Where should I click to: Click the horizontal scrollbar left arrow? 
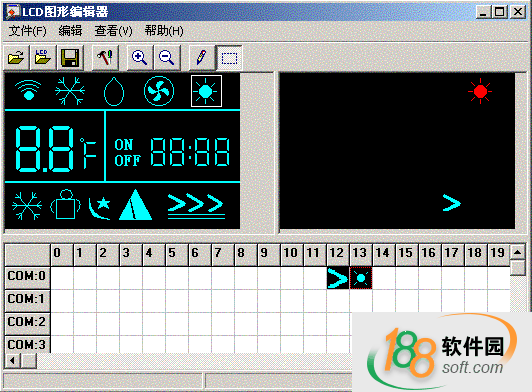(x=13, y=360)
